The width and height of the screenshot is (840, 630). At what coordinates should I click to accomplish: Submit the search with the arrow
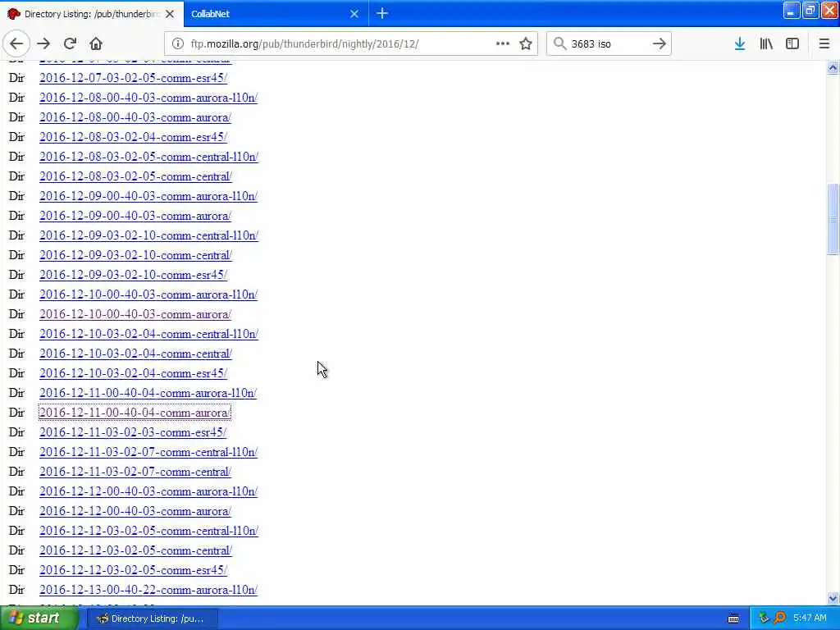coord(660,43)
